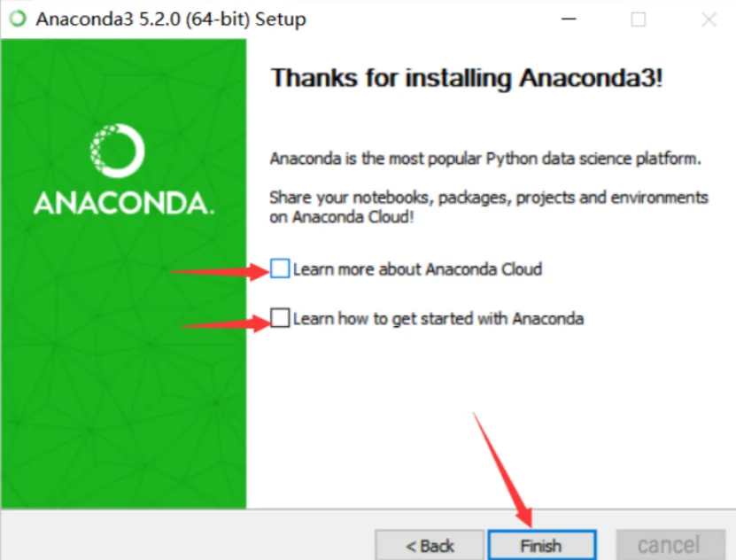Minimize the Anaconda3 Setup window
Image resolution: width=736 pixels, height=560 pixels.
(x=569, y=19)
